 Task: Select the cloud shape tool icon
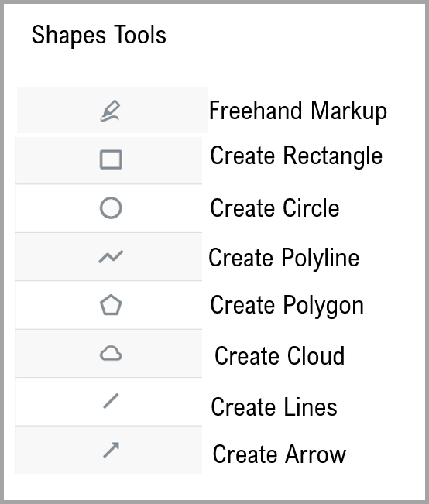pyautogui.click(x=111, y=354)
